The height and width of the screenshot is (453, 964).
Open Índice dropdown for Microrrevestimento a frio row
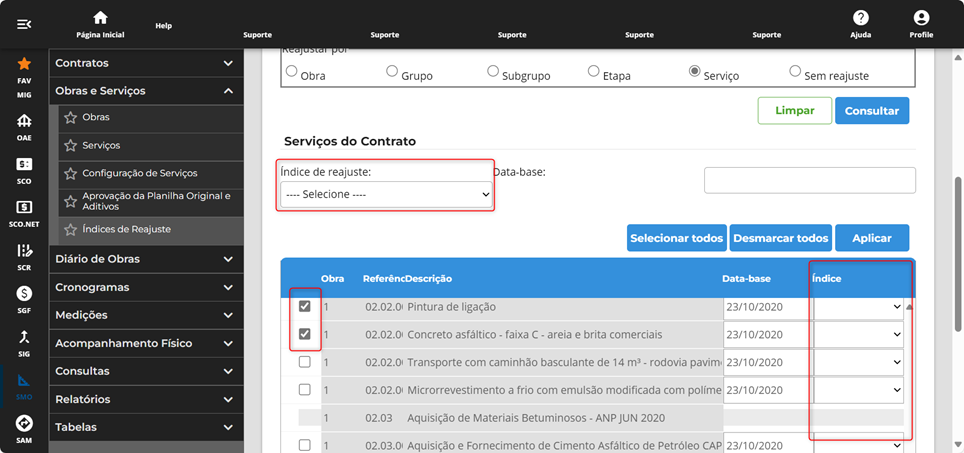click(858, 390)
